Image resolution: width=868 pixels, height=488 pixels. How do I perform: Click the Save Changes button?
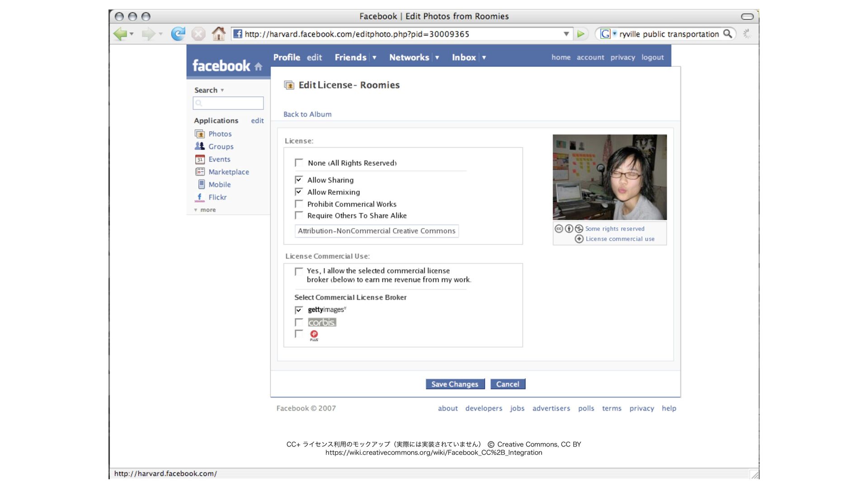[455, 384]
